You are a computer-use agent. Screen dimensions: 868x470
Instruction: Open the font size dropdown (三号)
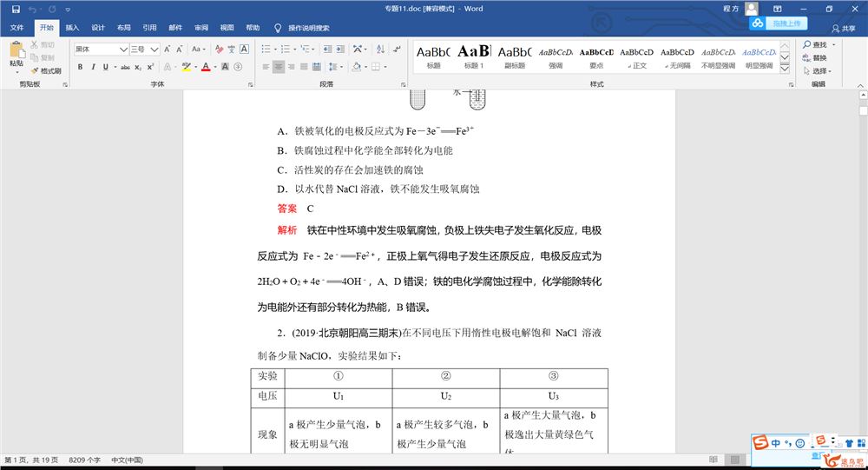click(155, 50)
